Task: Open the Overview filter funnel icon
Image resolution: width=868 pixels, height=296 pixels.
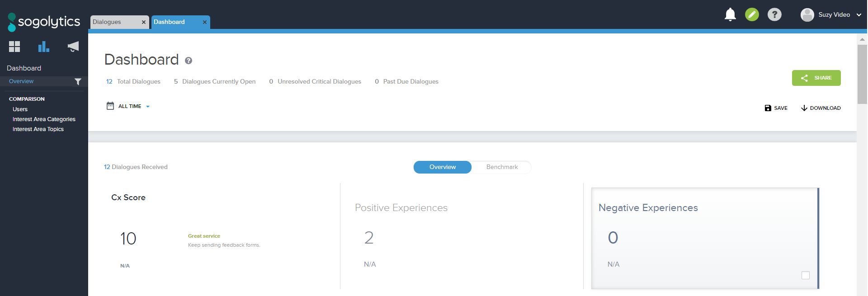Action: 78,81
